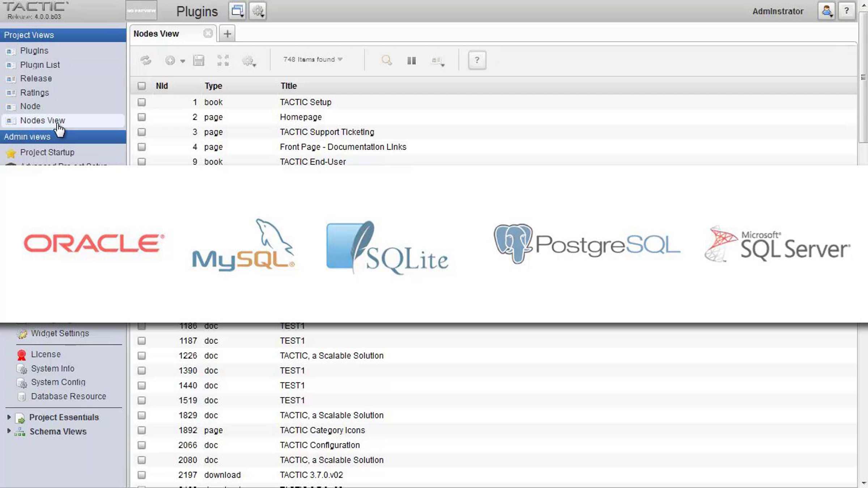Open Plugins in the Project Views sidebar

[x=34, y=51]
